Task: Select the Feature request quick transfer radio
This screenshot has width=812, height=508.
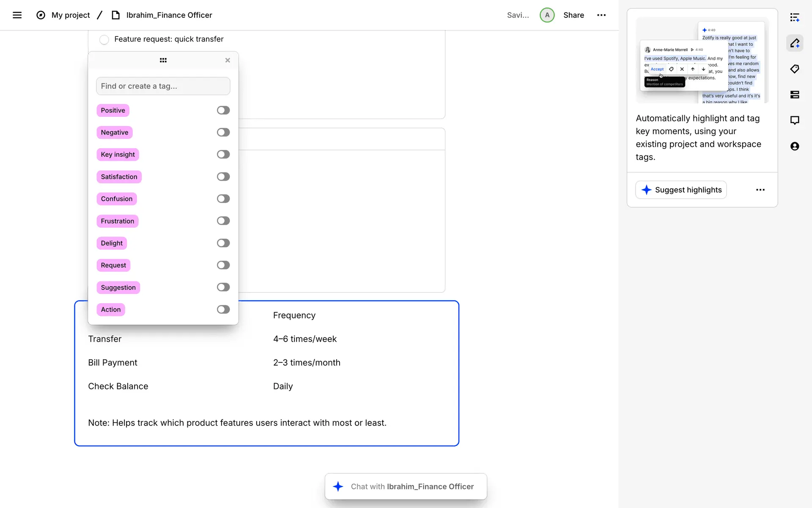Action: (x=104, y=40)
